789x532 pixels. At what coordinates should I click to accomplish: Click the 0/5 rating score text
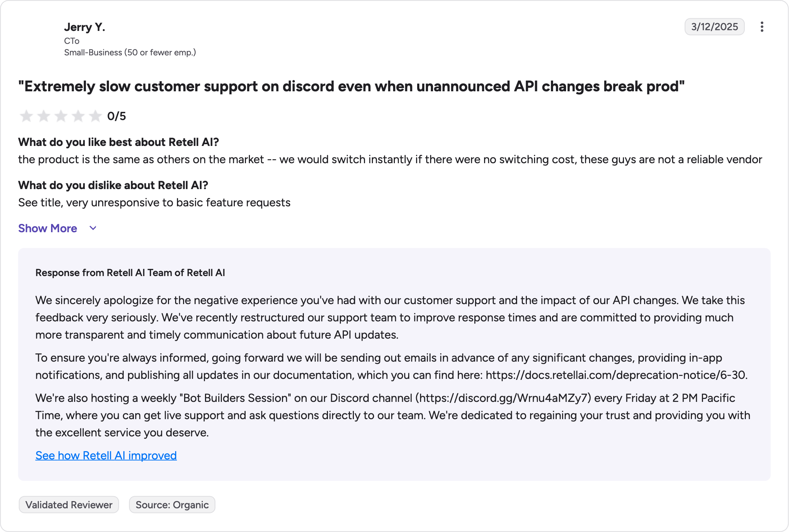(117, 116)
